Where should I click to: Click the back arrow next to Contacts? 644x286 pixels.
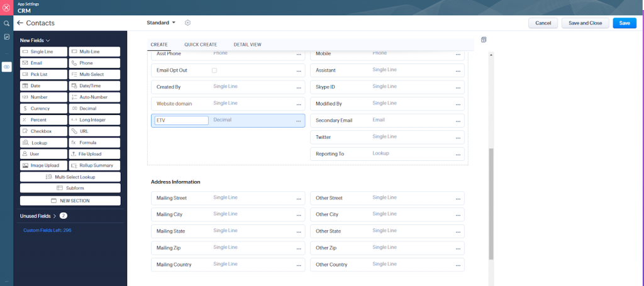click(x=20, y=23)
